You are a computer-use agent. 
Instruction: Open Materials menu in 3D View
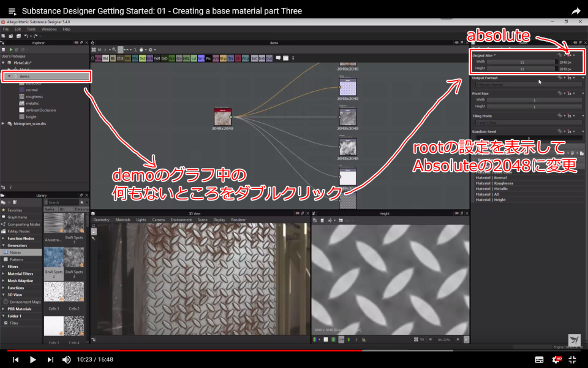(123, 220)
